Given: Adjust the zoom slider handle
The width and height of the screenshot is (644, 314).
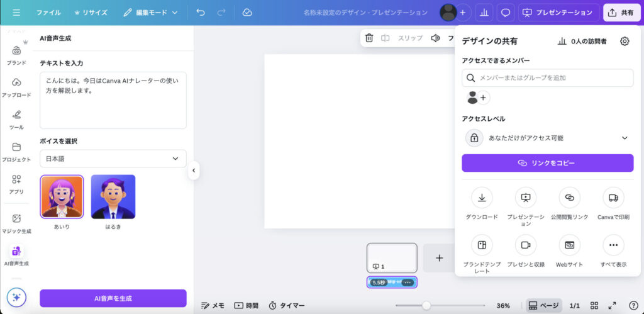Looking at the screenshot, I should coord(426,305).
